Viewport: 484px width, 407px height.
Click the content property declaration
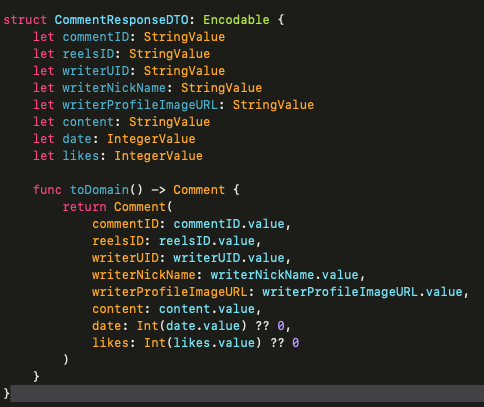coord(88,122)
